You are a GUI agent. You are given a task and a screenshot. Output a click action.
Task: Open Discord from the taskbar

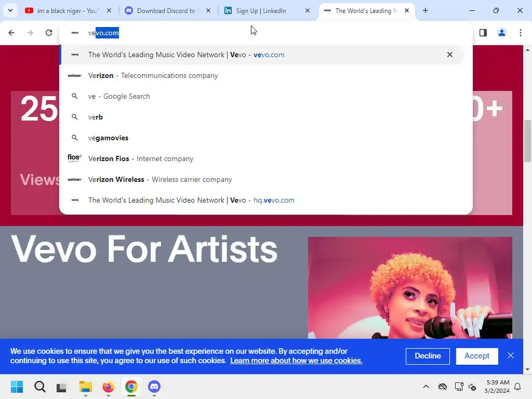pyautogui.click(x=154, y=387)
